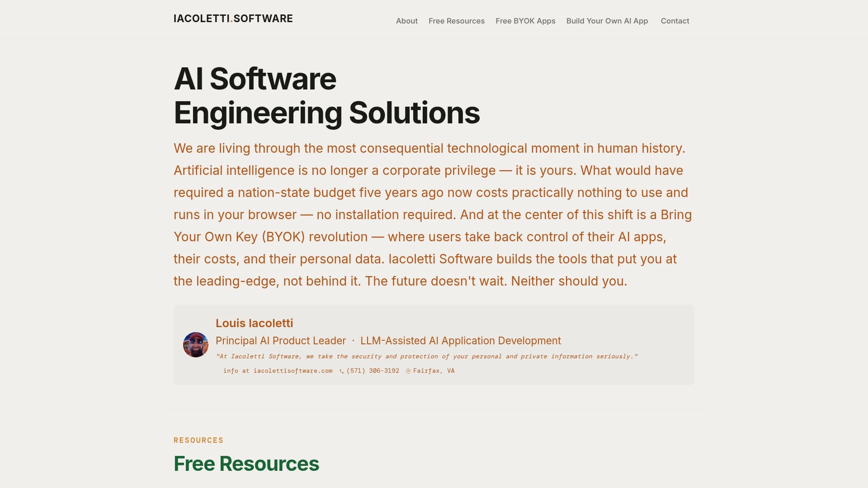Viewport: 868px width, 488px height.
Task: Click Louis Iacoletti's circular profile photo
Action: [196, 344]
